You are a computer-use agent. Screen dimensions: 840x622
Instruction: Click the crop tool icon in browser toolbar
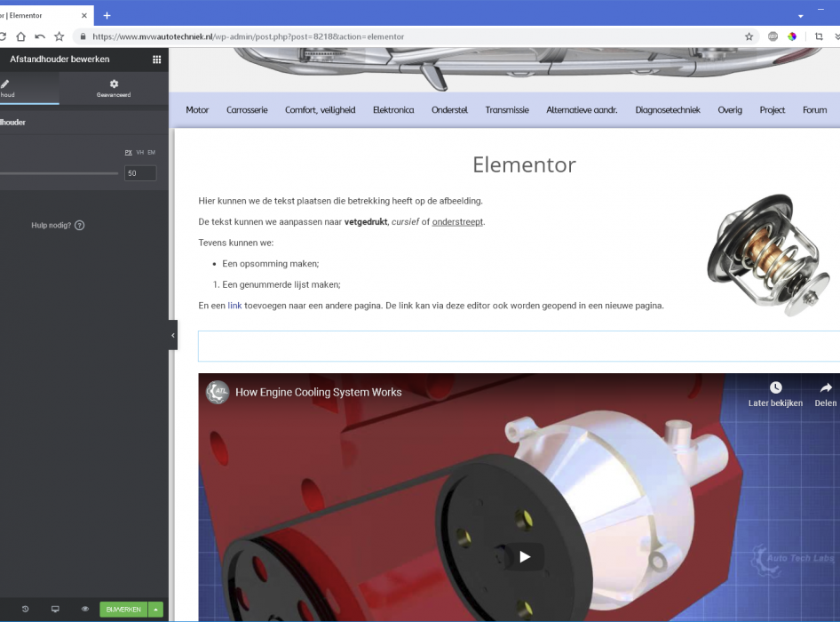coord(819,36)
